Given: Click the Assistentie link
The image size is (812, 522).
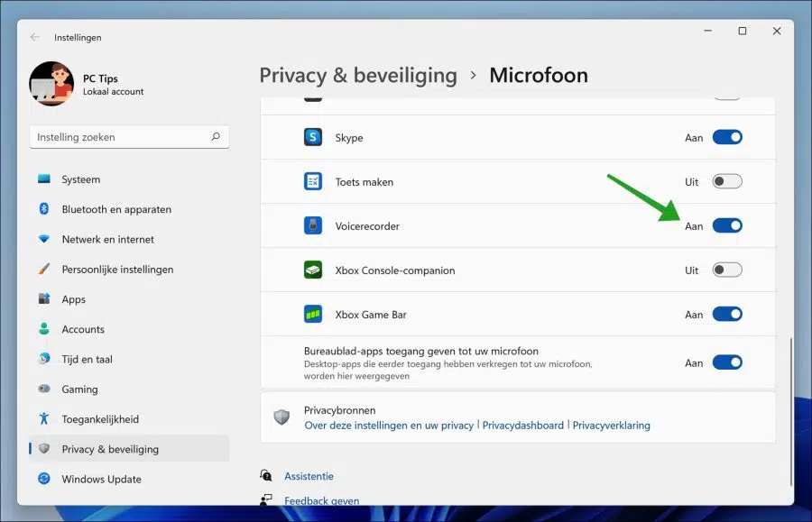Looking at the screenshot, I should point(309,476).
